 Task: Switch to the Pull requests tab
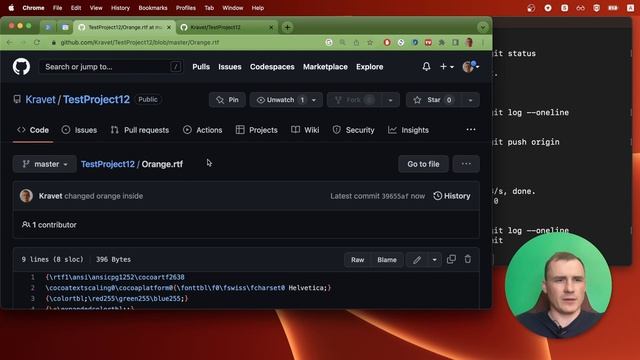coord(140,130)
